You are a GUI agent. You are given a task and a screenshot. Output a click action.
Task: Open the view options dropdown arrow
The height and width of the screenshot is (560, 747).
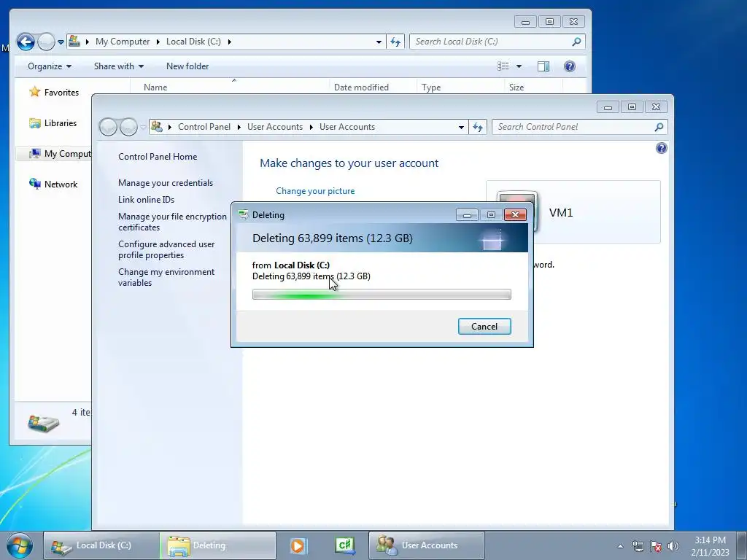[x=519, y=66]
